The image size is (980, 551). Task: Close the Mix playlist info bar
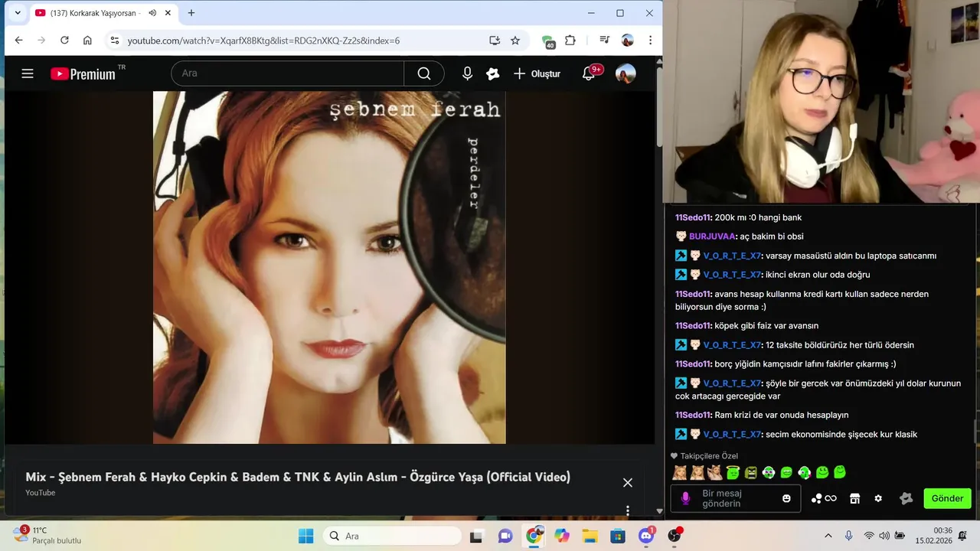tap(628, 483)
